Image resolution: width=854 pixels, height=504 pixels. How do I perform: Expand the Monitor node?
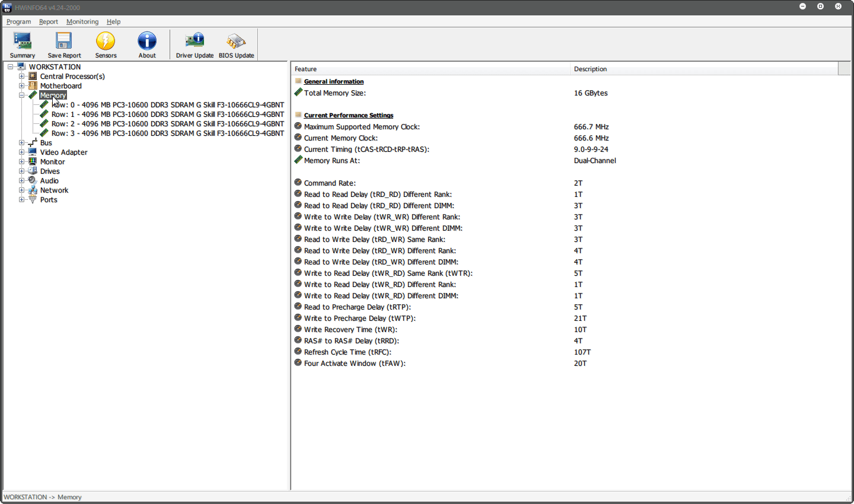point(21,162)
